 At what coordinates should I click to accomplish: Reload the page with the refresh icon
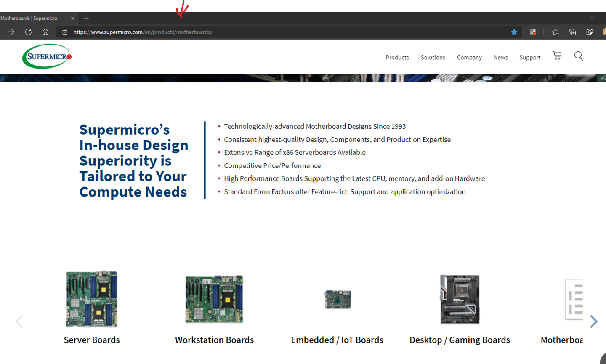[28, 32]
